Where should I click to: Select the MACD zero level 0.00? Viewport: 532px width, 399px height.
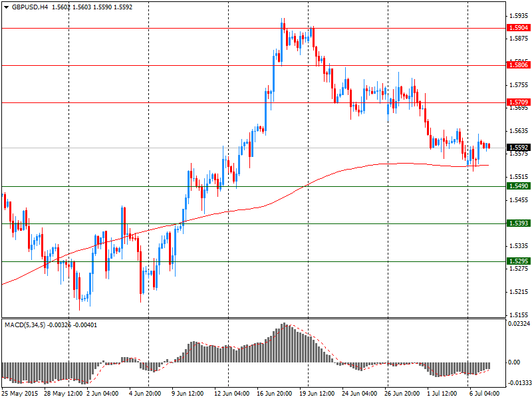pos(514,362)
